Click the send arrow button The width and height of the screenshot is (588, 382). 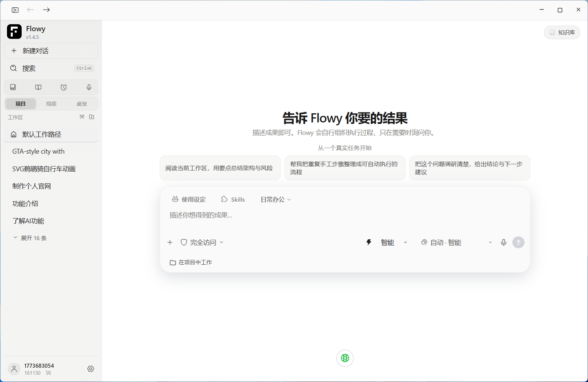point(518,242)
